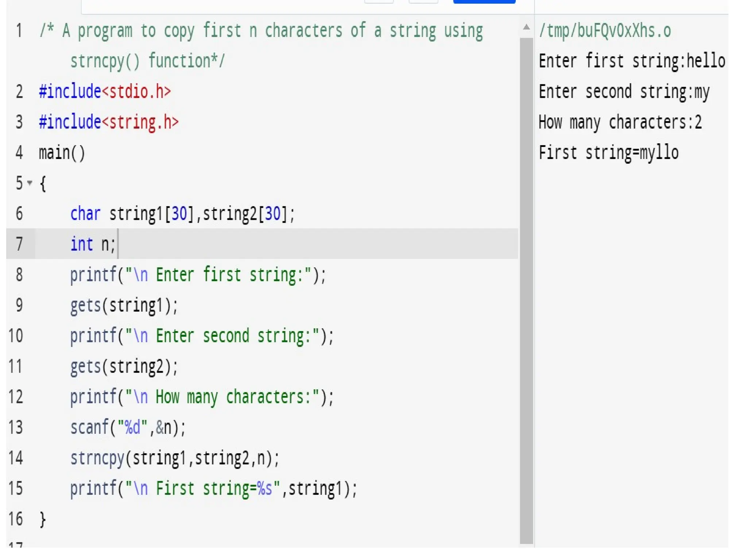Click the output line "First string=myllo"
Viewport: 747px width, 560px height.
(608, 152)
